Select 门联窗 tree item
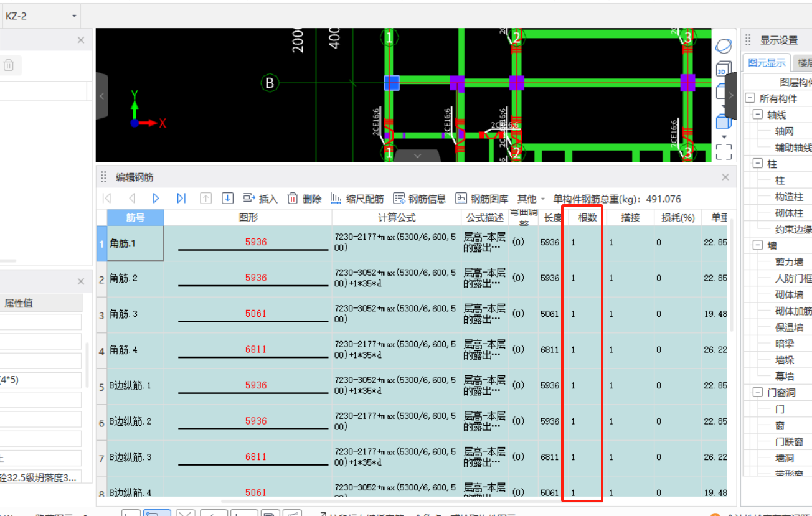The image size is (812, 516). pyautogui.click(x=789, y=441)
